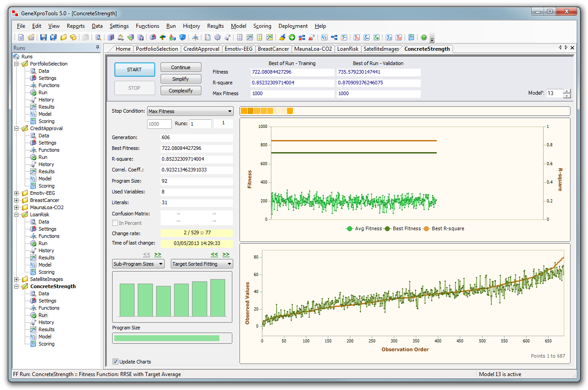Click the first orange run progress square
The height and width of the screenshot is (390, 588).
(x=244, y=111)
